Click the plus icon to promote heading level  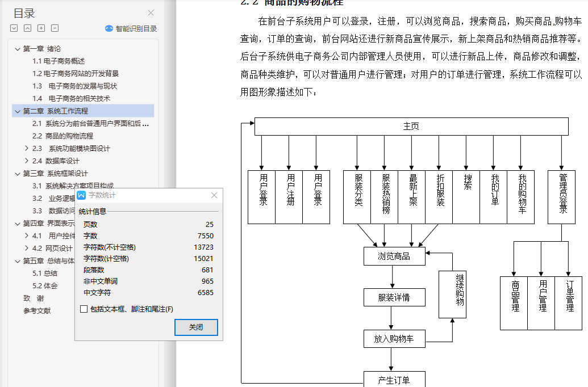tap(41, 28)
